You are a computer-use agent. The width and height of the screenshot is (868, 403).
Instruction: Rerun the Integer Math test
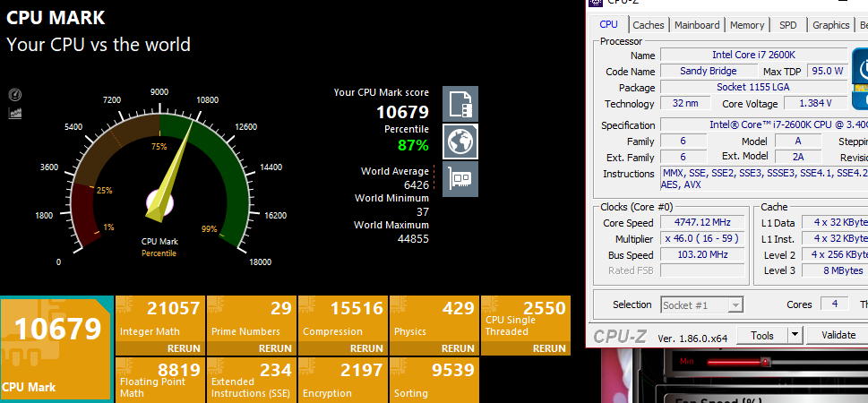tap(184, 348)
